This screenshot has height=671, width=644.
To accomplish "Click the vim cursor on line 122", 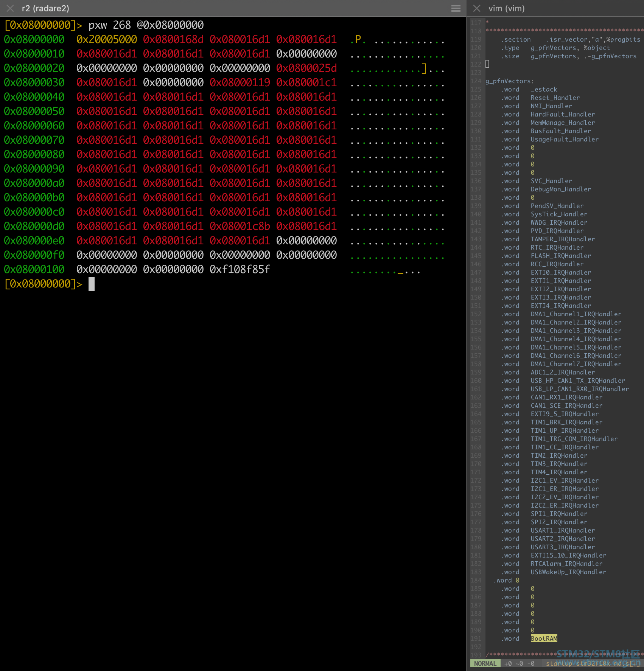I will 487,64.
